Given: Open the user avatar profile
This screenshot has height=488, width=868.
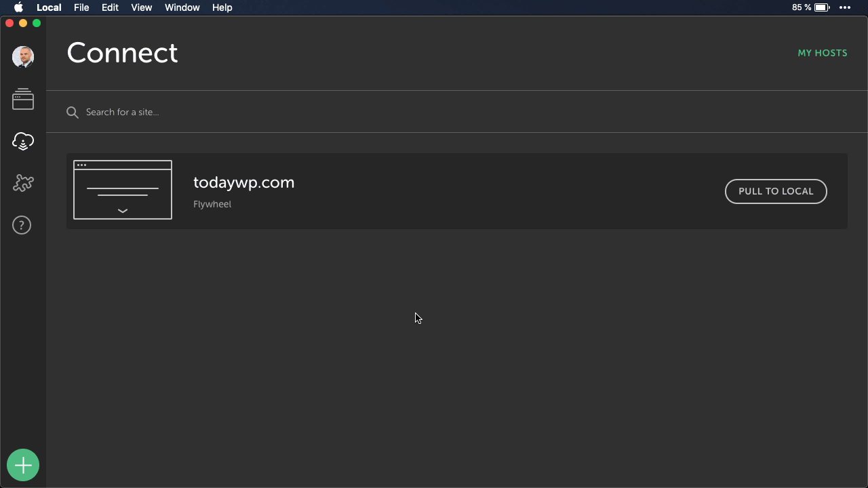Looking at the screenshot, I should (x=23, y=57).
